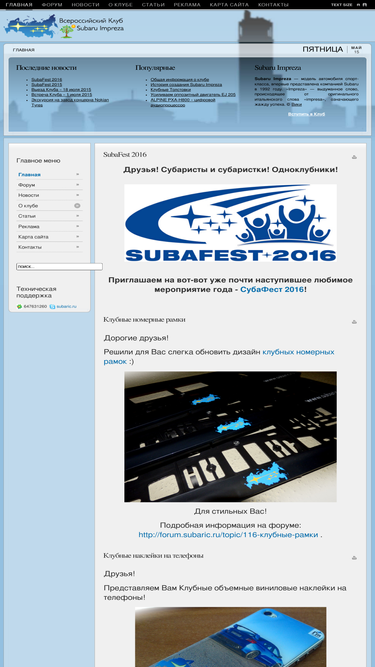
Task: Click the ПЯТНИЦА day label
Action: coord(323,49)
